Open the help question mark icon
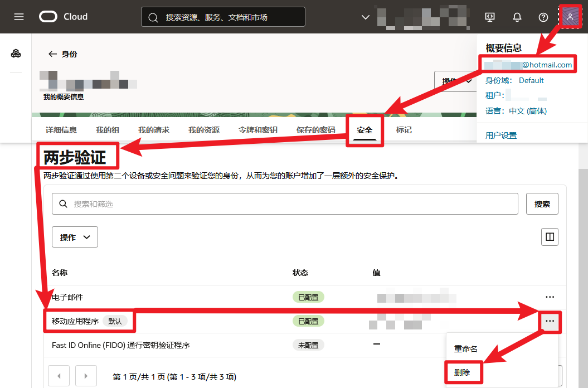This screenshot has height=388, width=588. pos(543,17)
